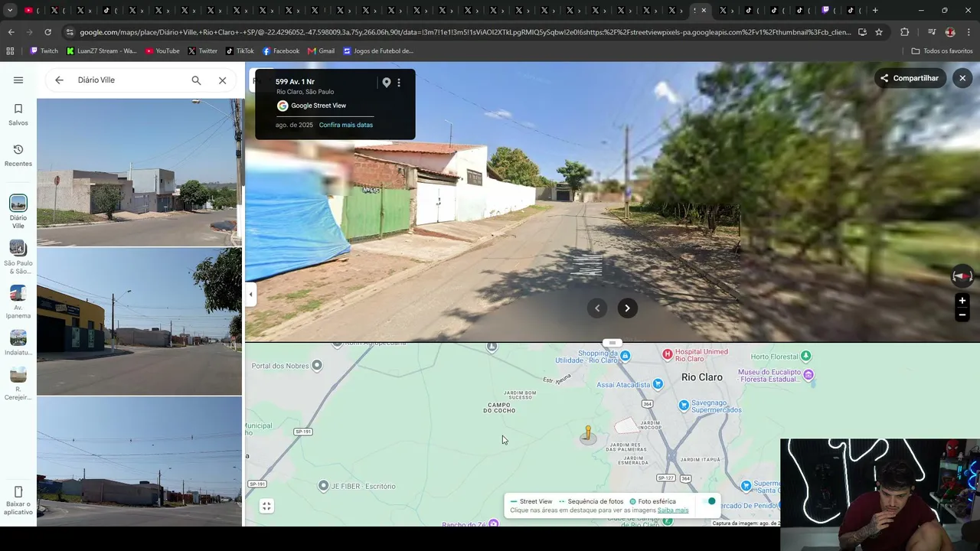Switch to the Twitch browser tab

coord(828,10)
